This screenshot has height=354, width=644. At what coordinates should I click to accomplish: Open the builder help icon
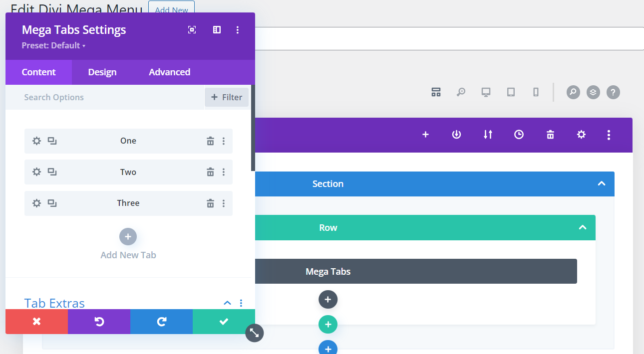click(x=613, y=92)
